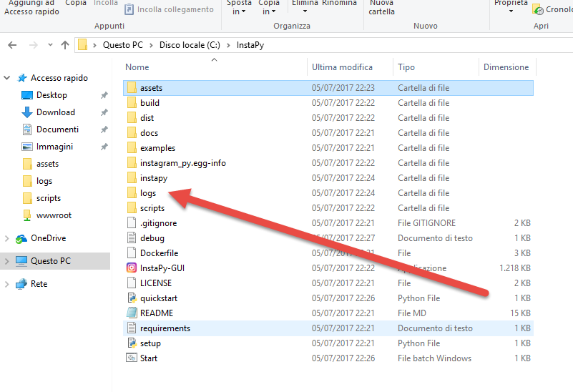The image size is (573, 392).
Task: Click the setup Python file icon
Action: click(x=132, y=343)
